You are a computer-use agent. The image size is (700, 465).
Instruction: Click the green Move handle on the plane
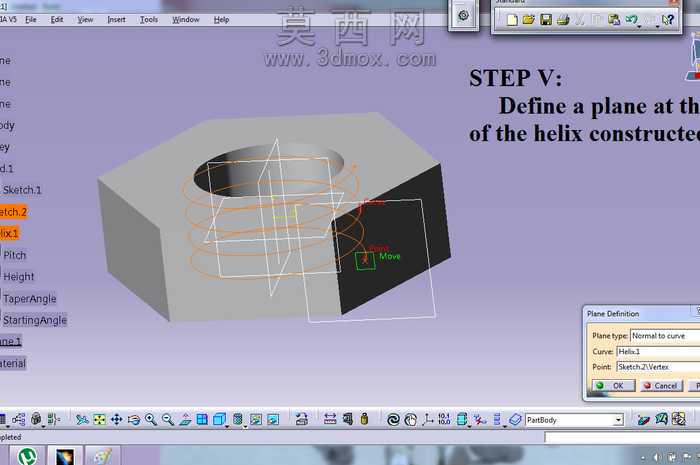coord(365,261)
